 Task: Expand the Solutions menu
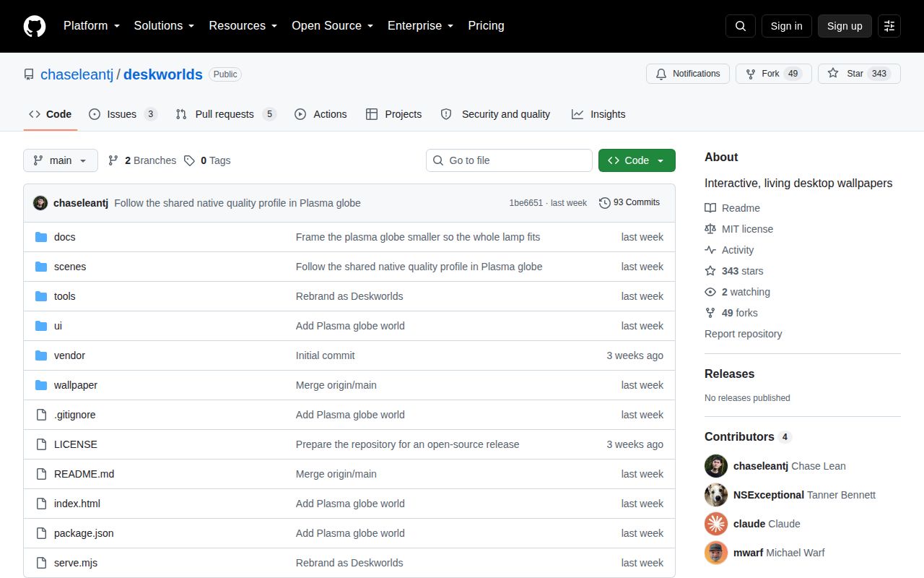(x=164, y=26)
